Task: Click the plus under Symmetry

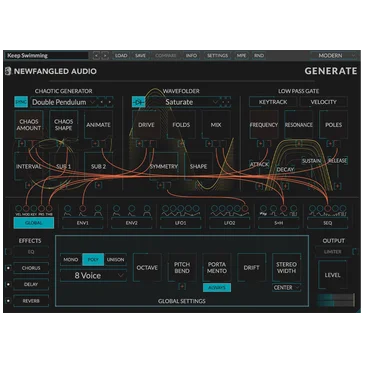Action: [161, 185]
